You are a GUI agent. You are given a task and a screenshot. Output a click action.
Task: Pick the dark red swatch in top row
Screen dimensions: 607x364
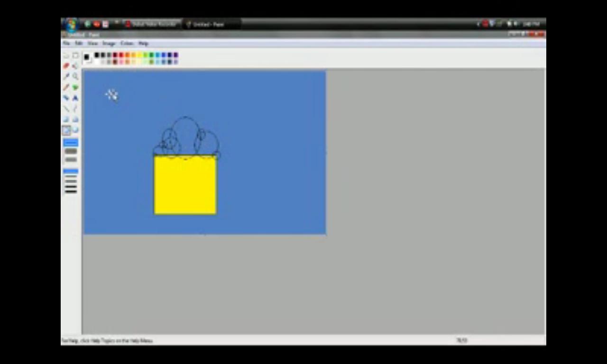click(x=115, y=55)
